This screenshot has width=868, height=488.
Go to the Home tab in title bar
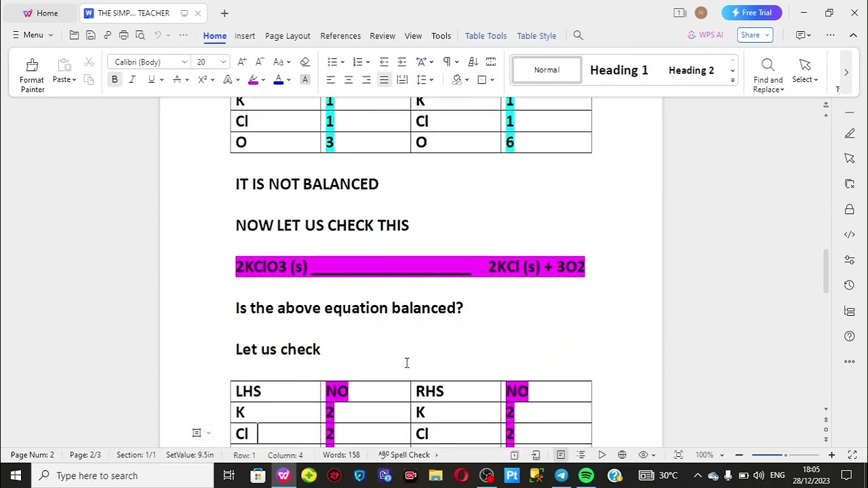tap(39, 13)
